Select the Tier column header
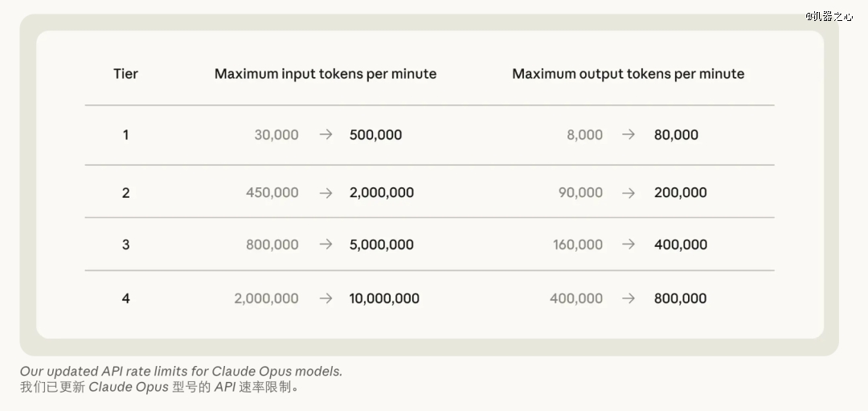Viewport: 868px width, 411px height. (x=125, y=74)
